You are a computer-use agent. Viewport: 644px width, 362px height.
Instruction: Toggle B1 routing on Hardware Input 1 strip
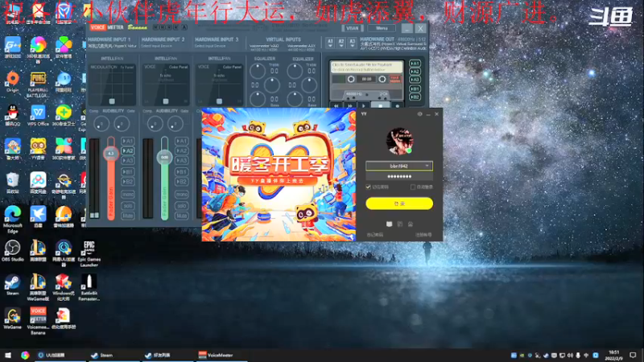(x=128, y=171)
